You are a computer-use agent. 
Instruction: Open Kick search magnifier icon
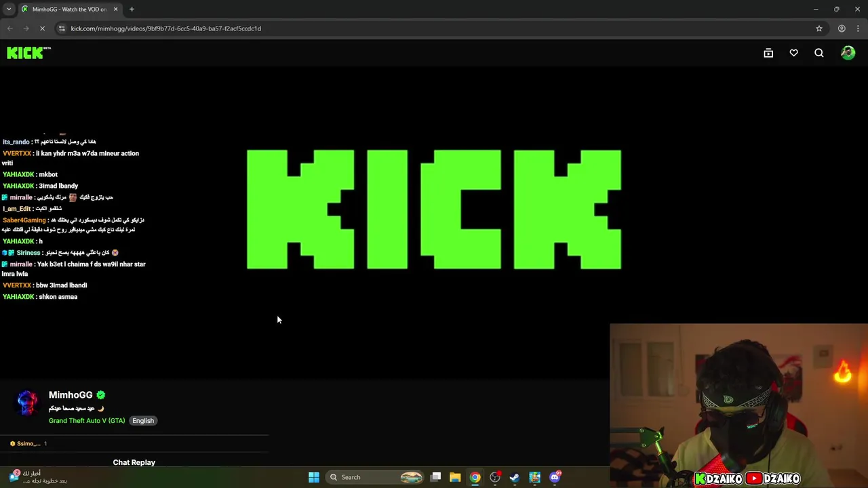tap(819, 53)
